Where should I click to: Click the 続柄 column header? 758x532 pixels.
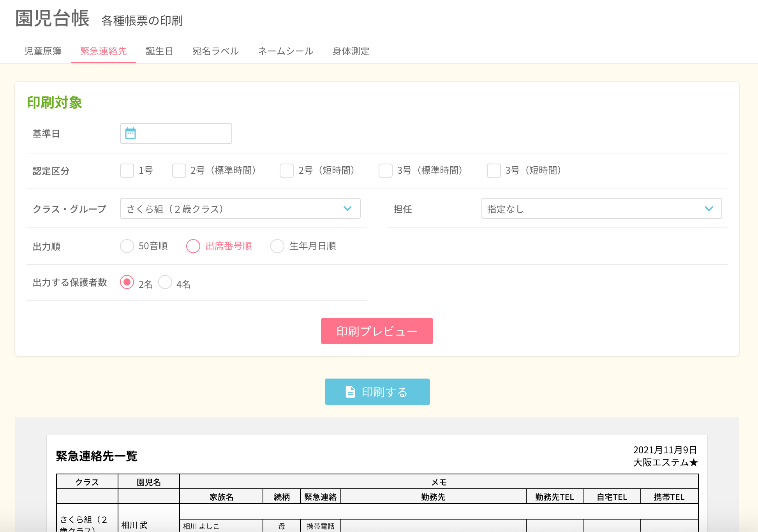[282, 497]
